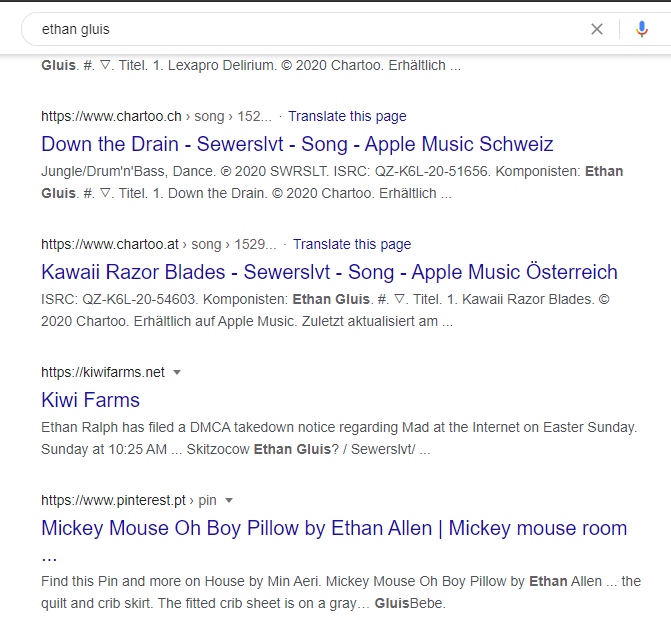Click snippet text 'Jungle/Drum'n'Bass, Dance'

(128, 171)
